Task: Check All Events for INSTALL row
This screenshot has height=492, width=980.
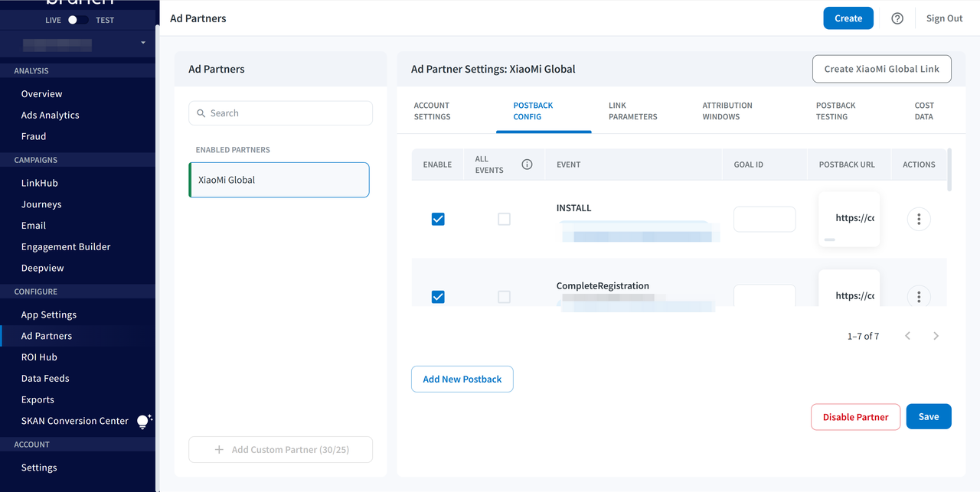Action: [x=504, y=220]
